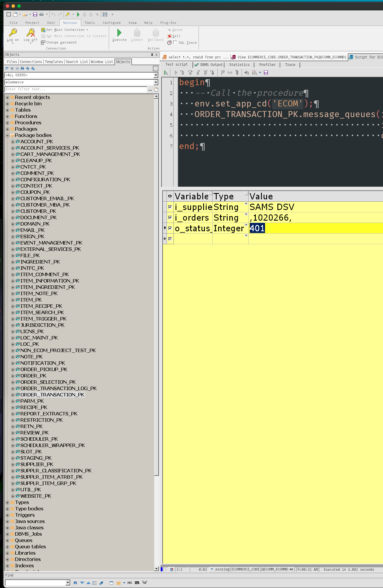The height and width of the screenshot is (588, 383).
Task: Click the green Execute arrow
Action: 119,33
